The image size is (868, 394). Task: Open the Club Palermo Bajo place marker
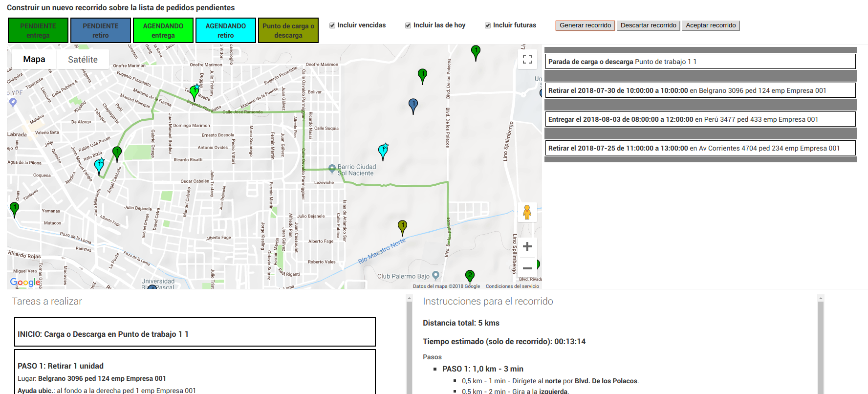pyautogui.click(x=436, y=276)
